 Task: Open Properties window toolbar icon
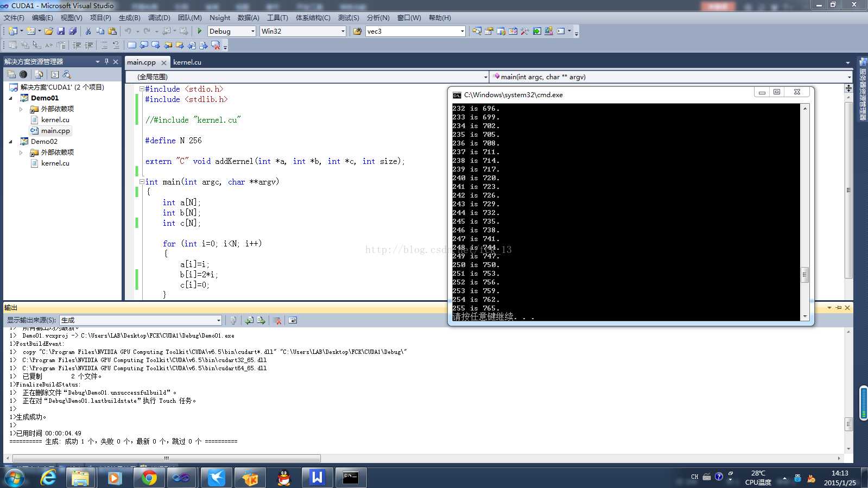(489, 31)
